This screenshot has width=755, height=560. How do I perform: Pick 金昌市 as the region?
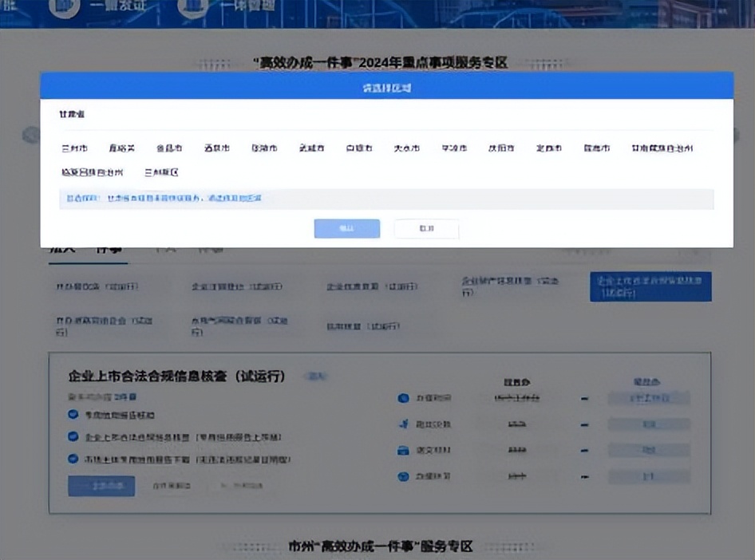(x=169, y=148)
